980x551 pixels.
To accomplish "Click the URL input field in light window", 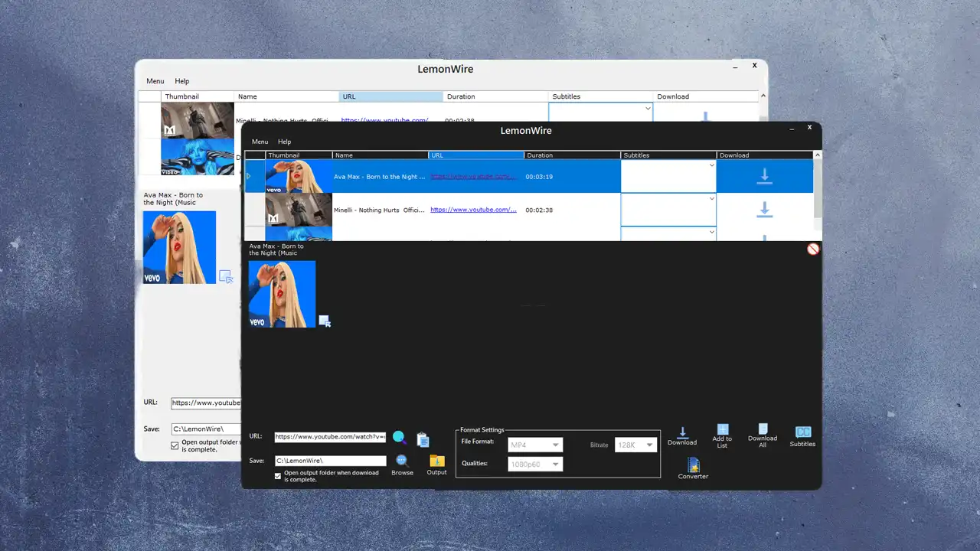I will pyautogui.click(x=206, y=403).
